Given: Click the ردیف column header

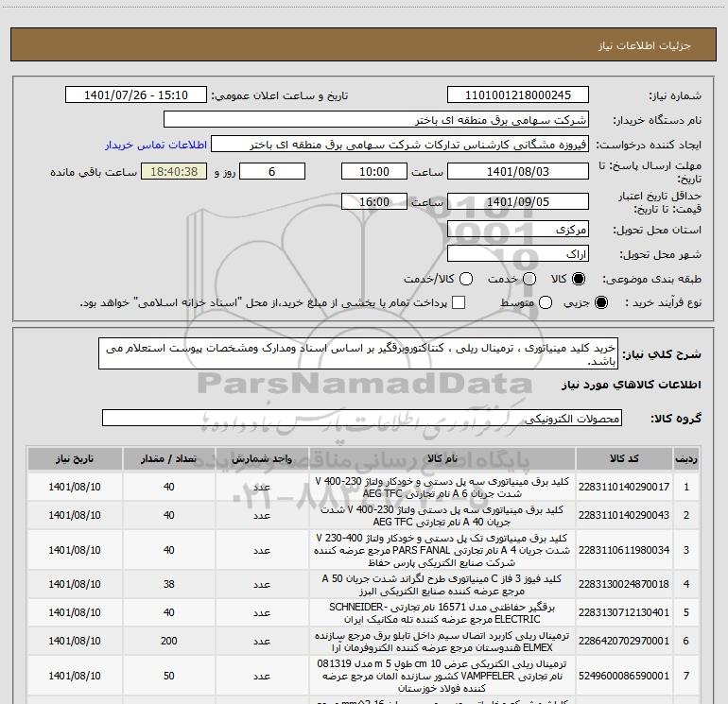Looking at the screenshot, I should [686, 459].
